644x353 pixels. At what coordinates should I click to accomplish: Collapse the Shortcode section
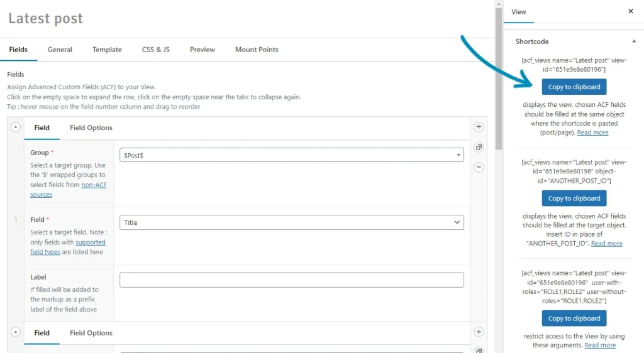(633, 41)
